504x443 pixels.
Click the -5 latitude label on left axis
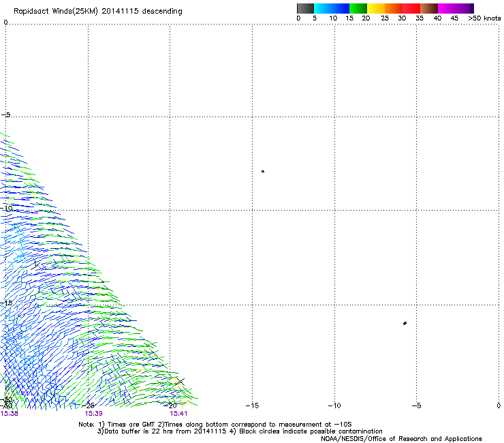tap(6, 115)
